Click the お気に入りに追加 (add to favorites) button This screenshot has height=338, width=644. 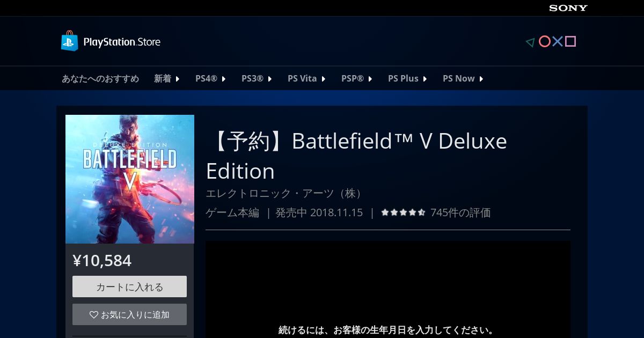(129, 314)
